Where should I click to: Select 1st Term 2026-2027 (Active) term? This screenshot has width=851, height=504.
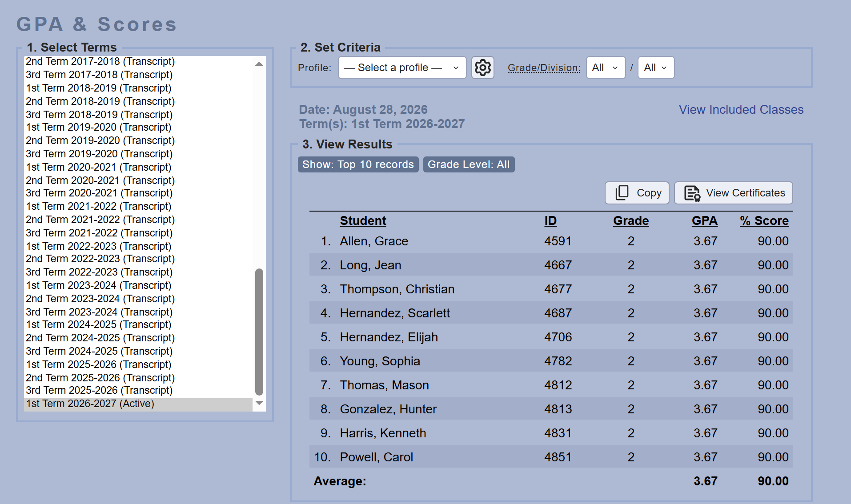pos(138,404)
